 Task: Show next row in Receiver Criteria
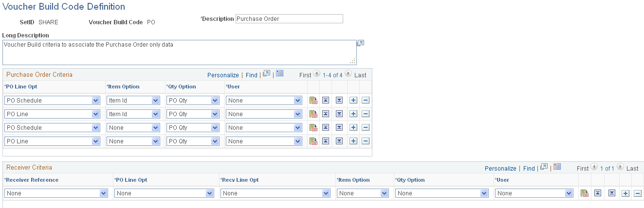click(620, 168)
